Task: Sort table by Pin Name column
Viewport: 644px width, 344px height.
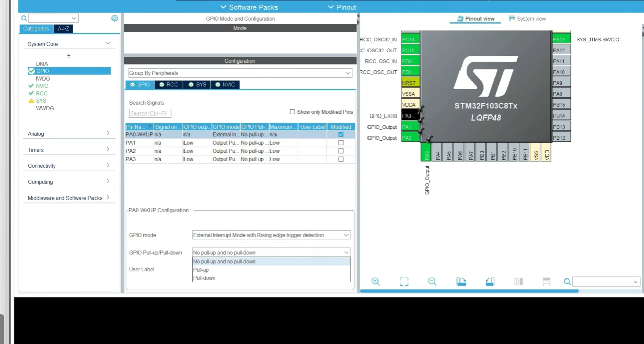Action: [139, 127]
